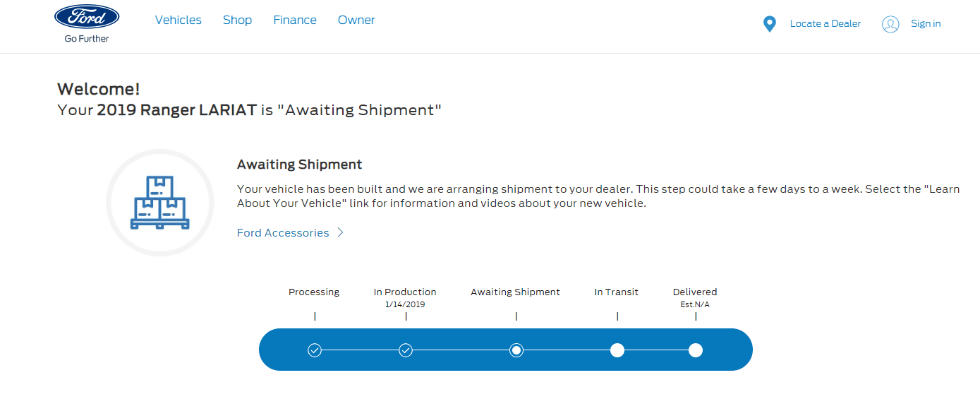Click the Sign in user profile icon
The height and width of the screenshot is (399, 980).
(890, 24)
